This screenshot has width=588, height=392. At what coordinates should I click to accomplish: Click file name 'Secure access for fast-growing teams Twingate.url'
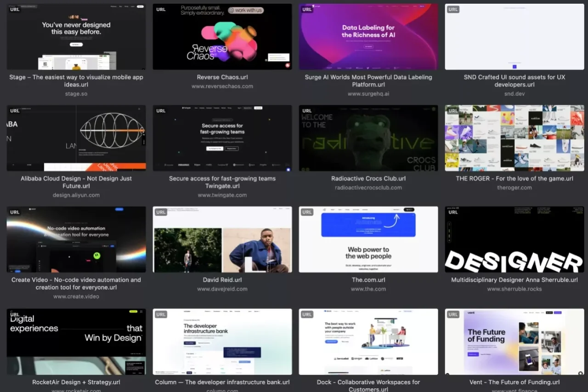click(222, 182)
